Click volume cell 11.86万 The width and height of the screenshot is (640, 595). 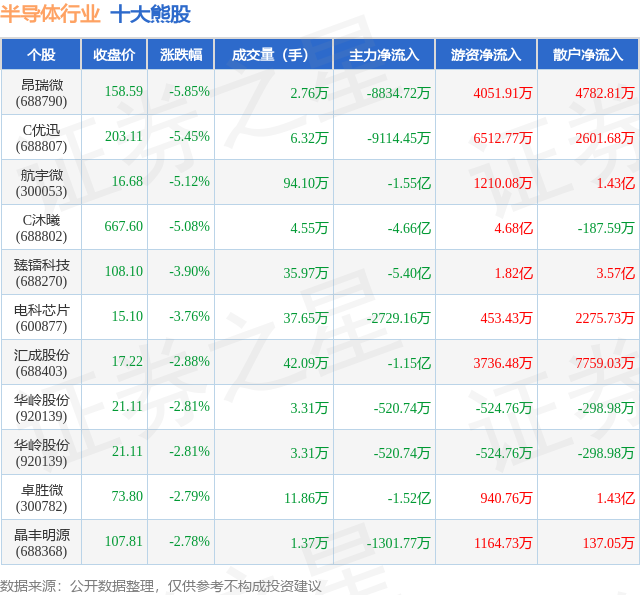click(306, 498)
